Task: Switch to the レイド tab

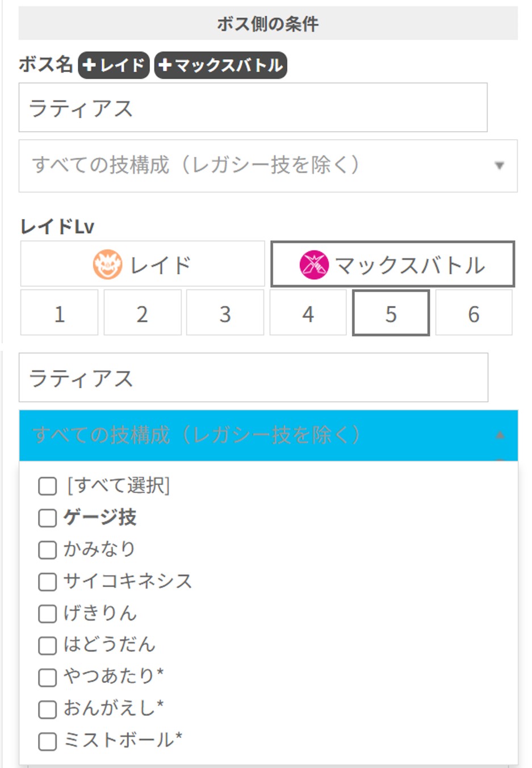Action: tap(143, 265)
